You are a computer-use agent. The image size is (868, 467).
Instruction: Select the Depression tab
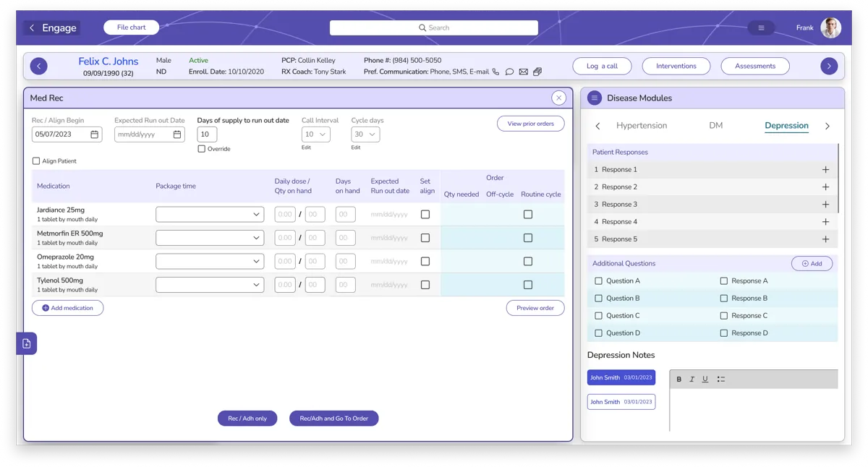(x=786, y=126)
